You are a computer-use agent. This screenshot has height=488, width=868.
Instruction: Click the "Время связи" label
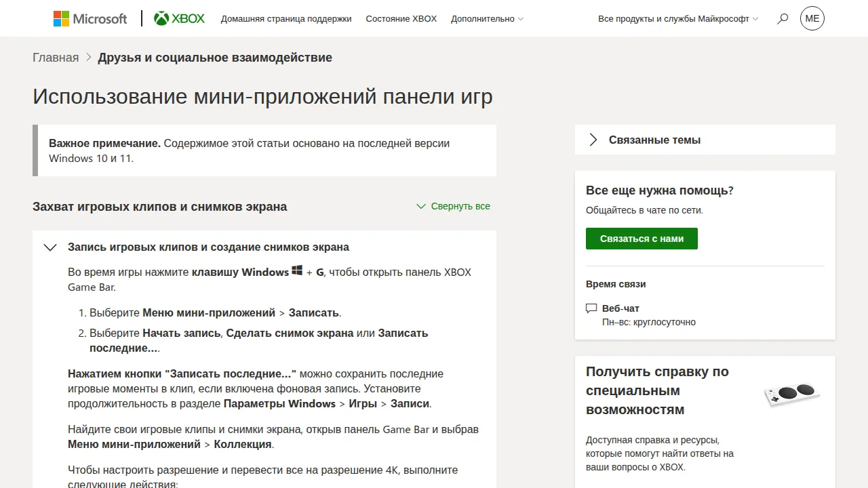[616, 284]
